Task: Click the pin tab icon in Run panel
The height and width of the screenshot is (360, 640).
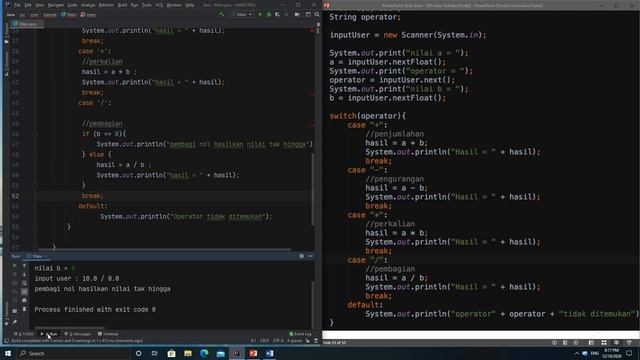Action: tap(15, 322)
